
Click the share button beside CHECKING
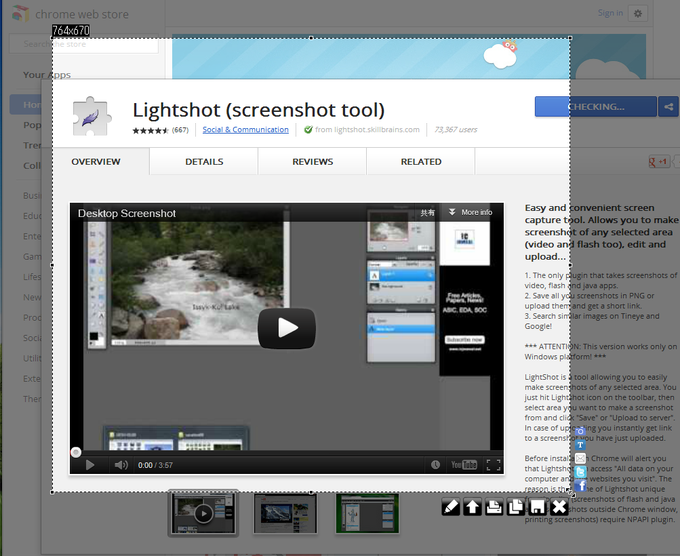[x=669, y=107]
